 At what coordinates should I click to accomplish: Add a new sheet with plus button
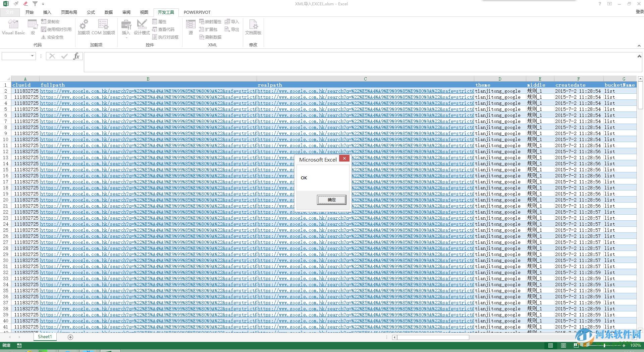tap(70, 337)
